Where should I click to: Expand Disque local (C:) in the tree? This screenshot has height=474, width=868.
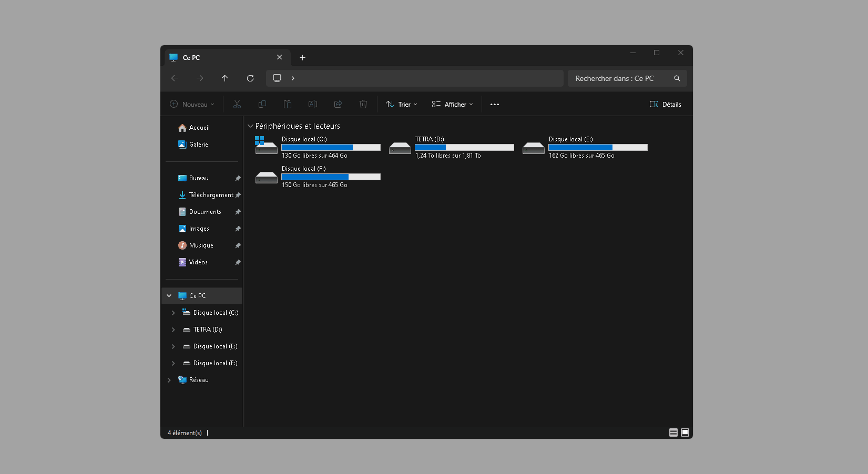(173, 313)
